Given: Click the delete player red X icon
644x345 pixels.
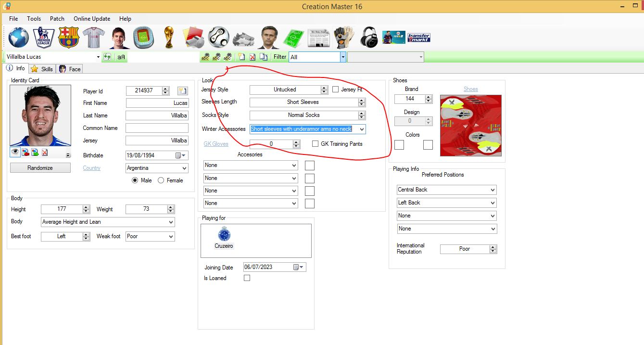Looking at the screenshot, I should 253,57.
